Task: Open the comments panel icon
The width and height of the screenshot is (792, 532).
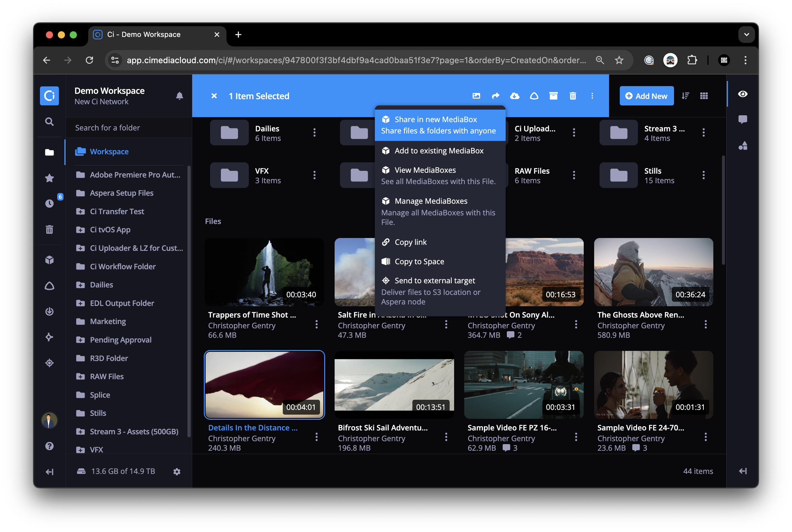Action: coord(743,119)
